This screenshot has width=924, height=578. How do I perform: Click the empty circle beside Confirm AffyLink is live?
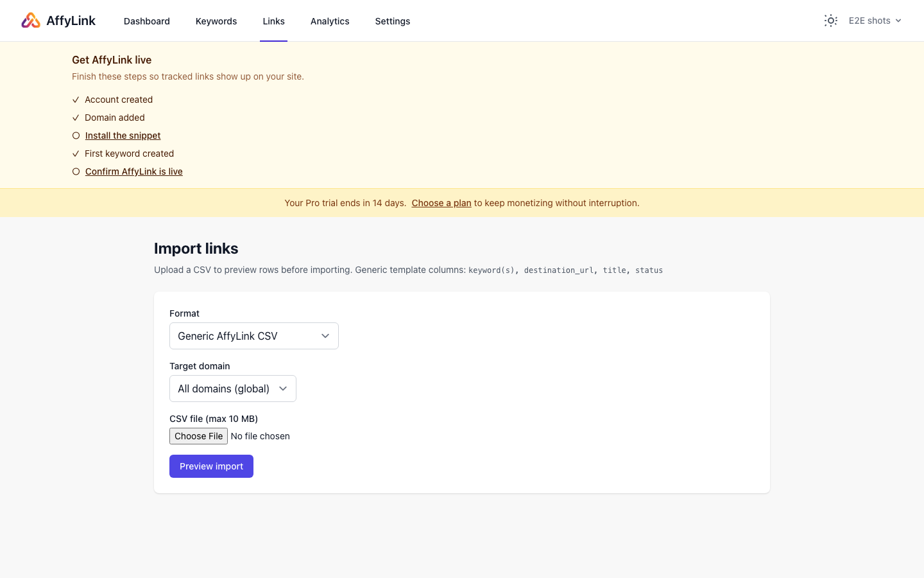76,171
